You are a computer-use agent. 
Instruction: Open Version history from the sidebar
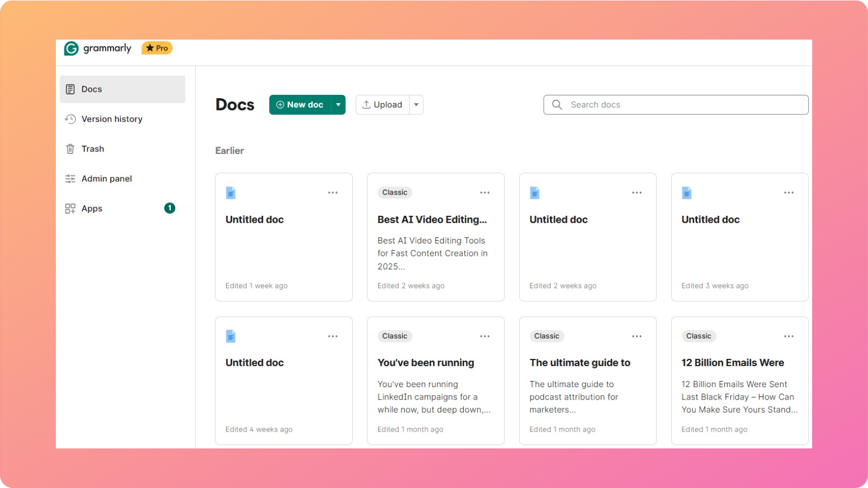tap(112, 119)
